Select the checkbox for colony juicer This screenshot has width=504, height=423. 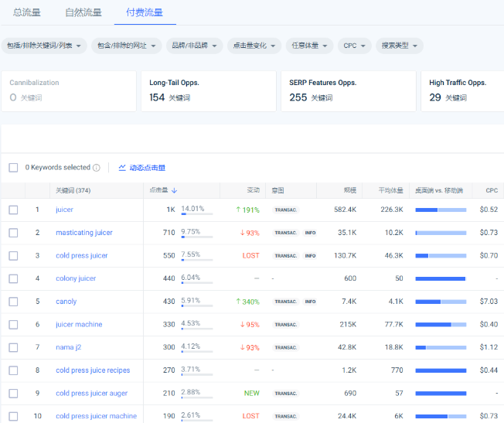tap(13, 278)
